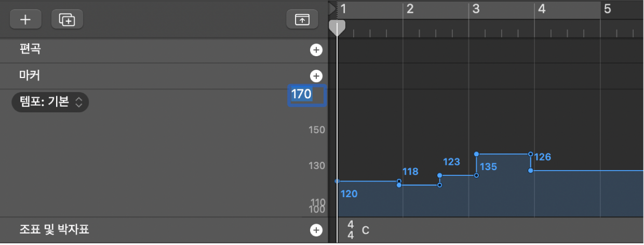Select the 135 tempo point
The width and height of the screenshot is (644, 245).
click(x=476, y=154)
